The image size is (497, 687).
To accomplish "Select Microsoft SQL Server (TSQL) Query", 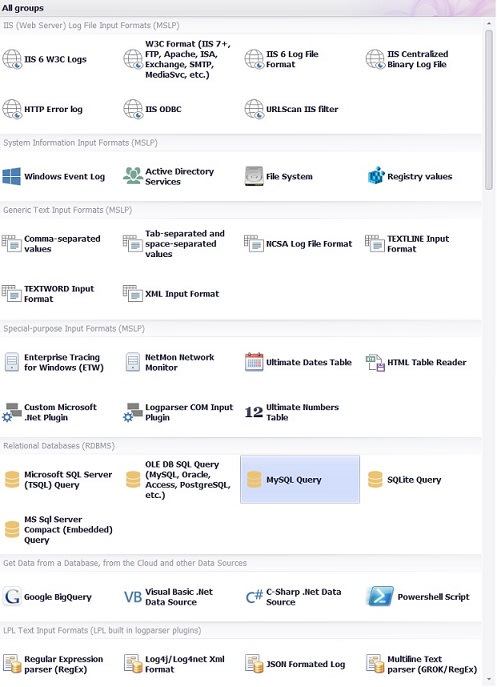I will click(x=59, y=480).
